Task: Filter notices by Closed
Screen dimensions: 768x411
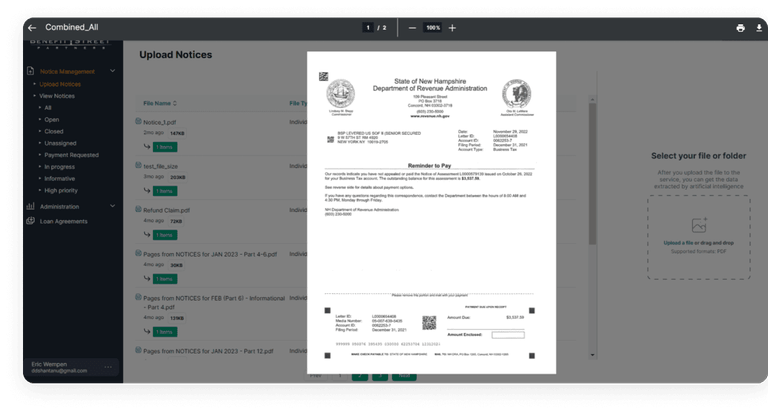Action: coord(54,131)
